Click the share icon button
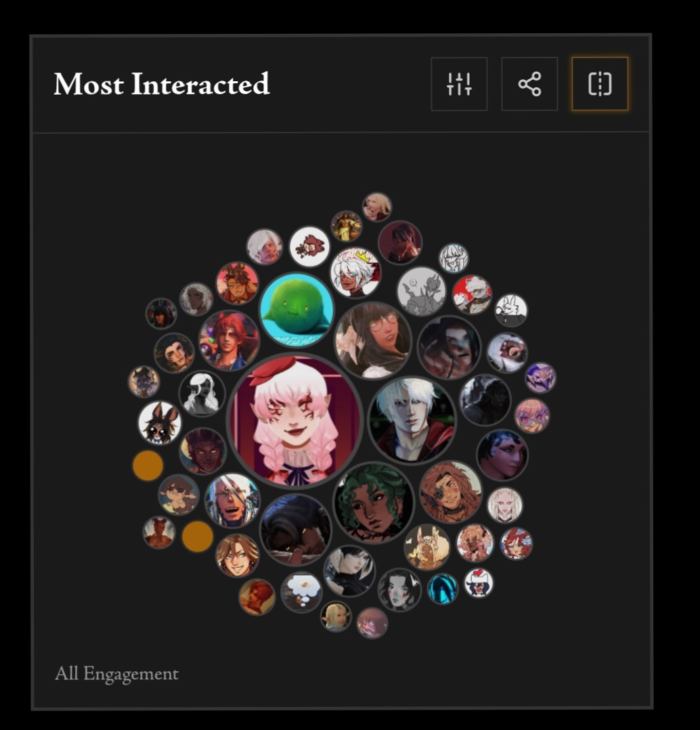700x730 pixels. click(x=529, y=85)
